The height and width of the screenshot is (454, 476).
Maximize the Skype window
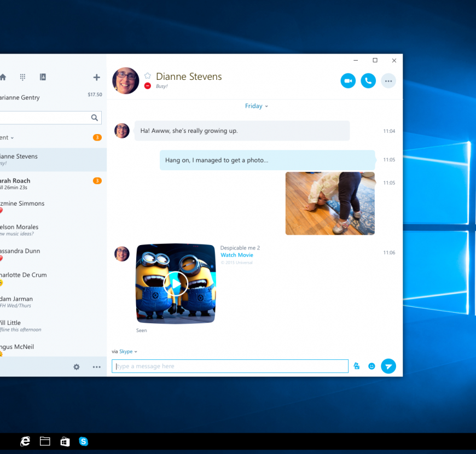[375, 60]
